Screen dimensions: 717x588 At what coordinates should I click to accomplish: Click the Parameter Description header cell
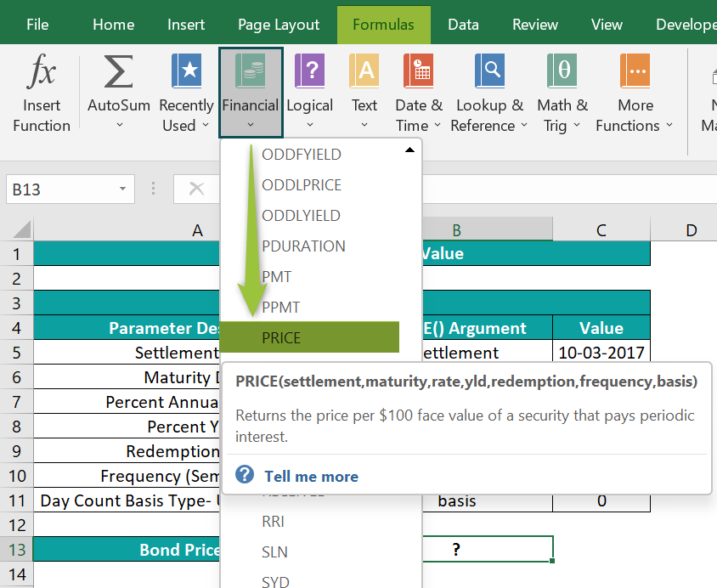(x=127, y=327)
